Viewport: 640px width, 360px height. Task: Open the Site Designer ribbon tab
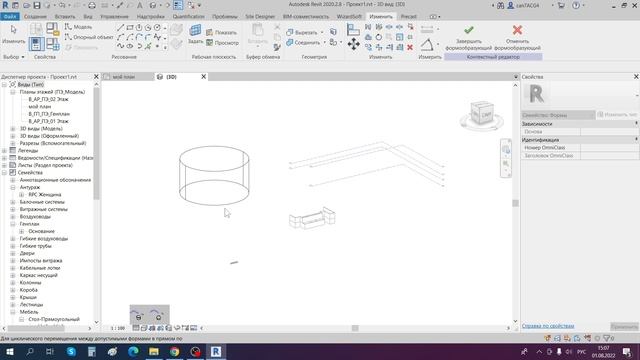tap(260, 17)
